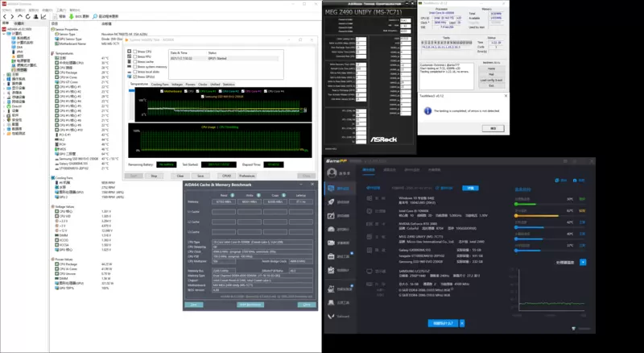Expand the 显示设备 node in AIDA64 tree
644x353 pixels.
[x=4, y=88]
